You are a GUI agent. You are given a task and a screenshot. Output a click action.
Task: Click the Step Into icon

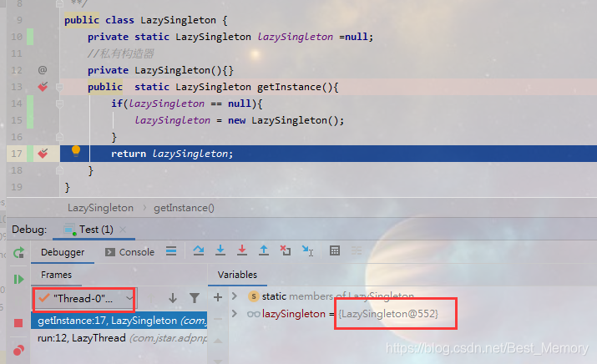coord(220,250)
